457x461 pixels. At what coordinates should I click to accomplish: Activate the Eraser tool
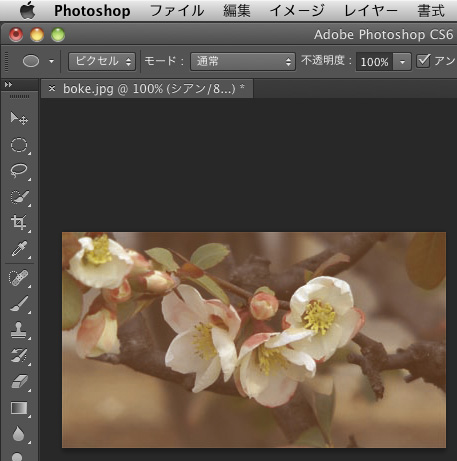[x=19, y=382]
